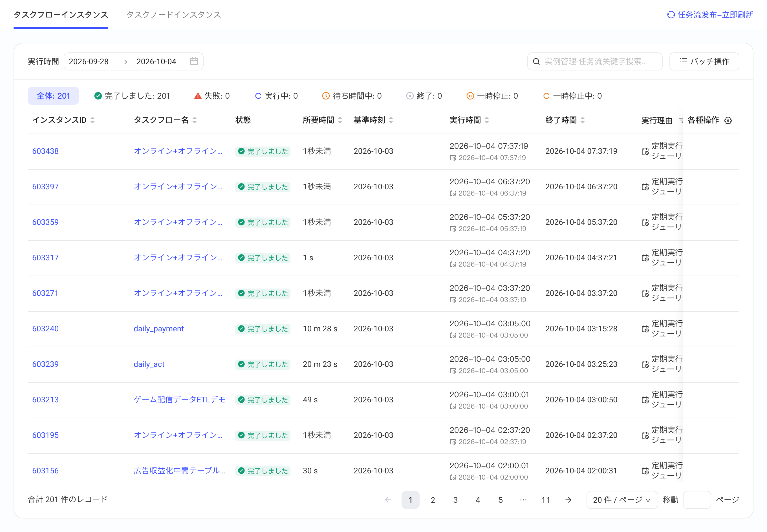Screen dimensions: 767x532
Task: Open the daily_act task flow link
Action: [x=149, y=364]
